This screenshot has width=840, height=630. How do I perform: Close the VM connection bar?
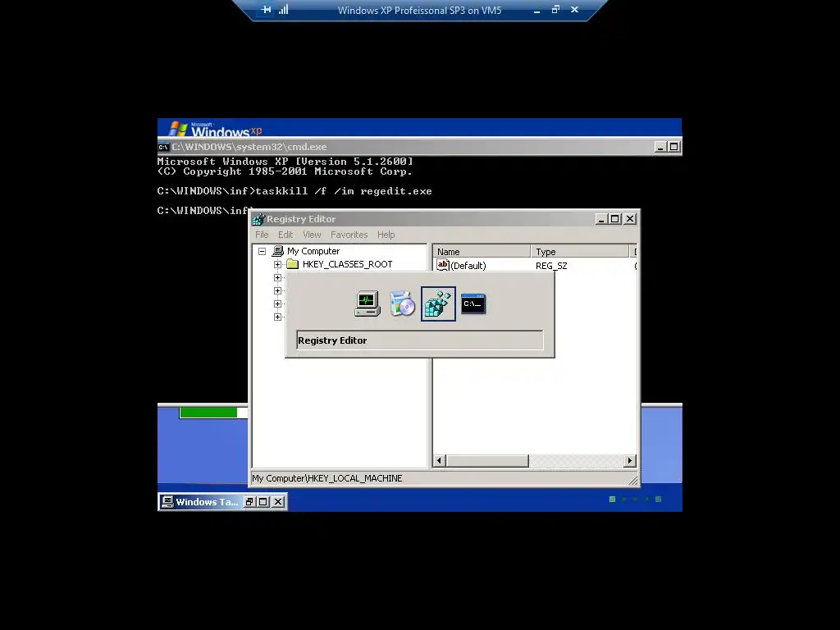coord(574,10)
